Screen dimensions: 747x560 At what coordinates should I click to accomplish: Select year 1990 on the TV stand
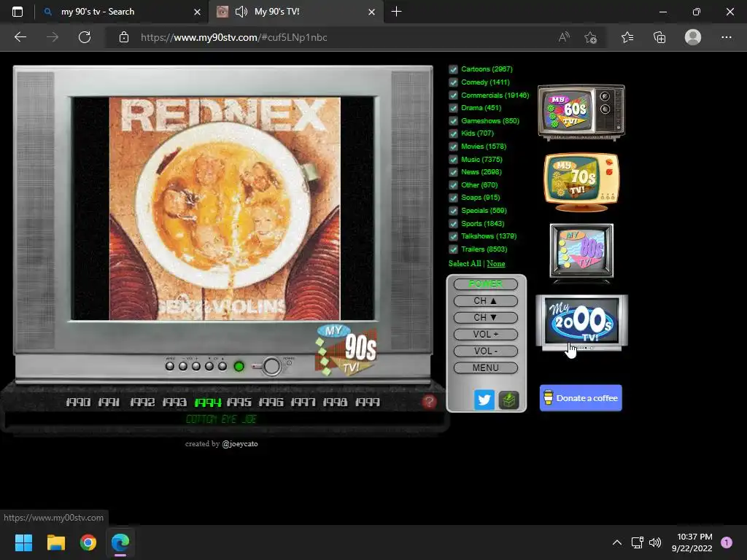tap(78, 402)
